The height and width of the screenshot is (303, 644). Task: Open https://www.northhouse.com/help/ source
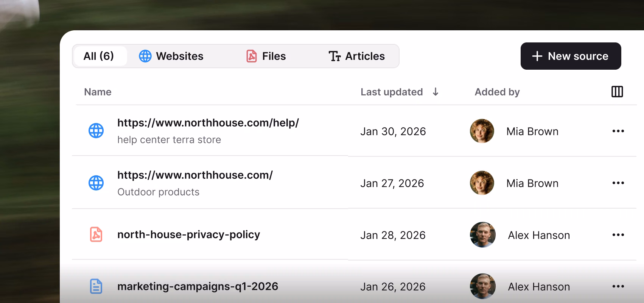click(208, 123)
